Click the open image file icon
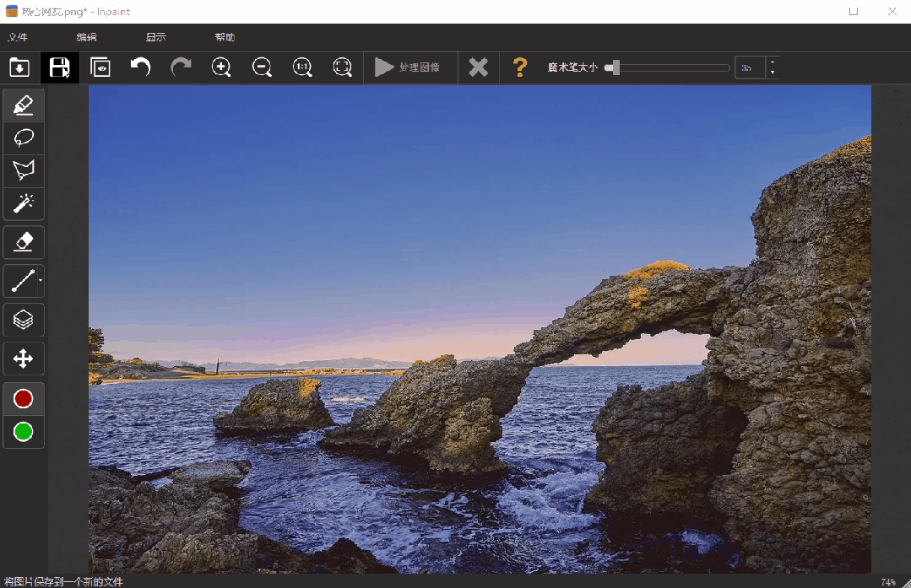Screen dimensions: 911x588 (19, 67)
